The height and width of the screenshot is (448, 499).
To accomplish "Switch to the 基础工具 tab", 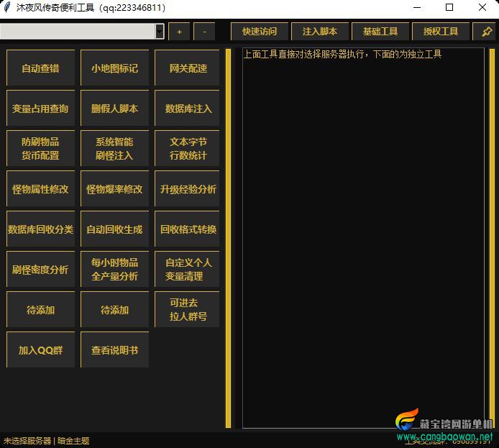I will click(x=380, y=31).
